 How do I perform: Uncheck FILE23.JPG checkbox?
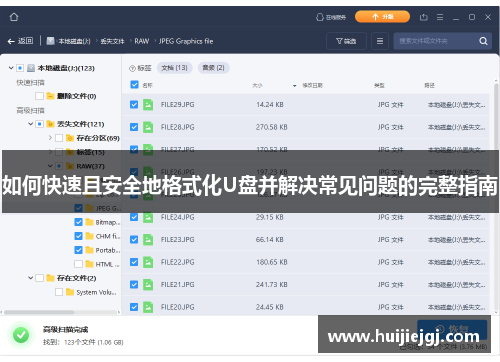tap(134, 240)
